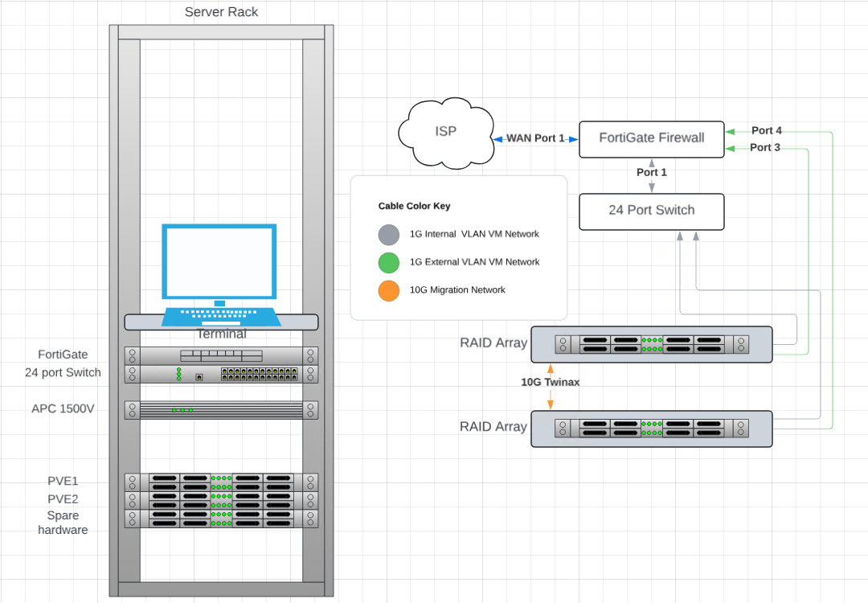The width and height of the screenshot is (868, 603).
Task: Select the Port 3 line label
Action: point(765,148)
